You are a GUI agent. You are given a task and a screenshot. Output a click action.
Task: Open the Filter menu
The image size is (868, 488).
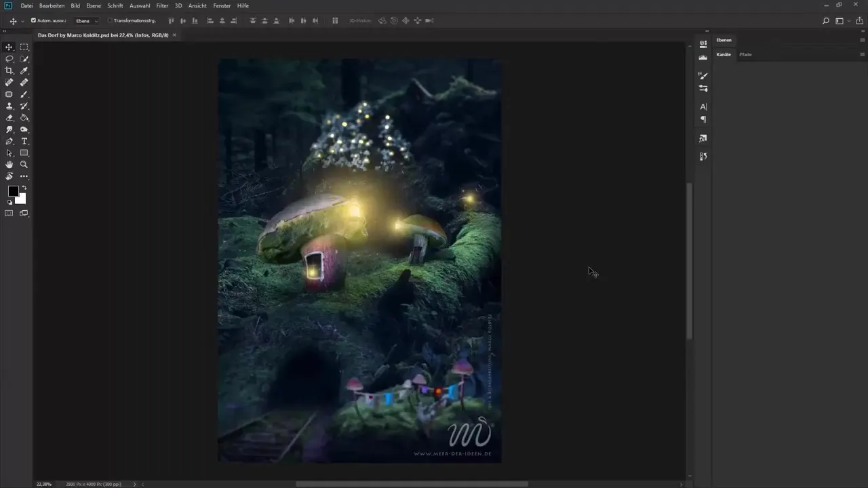[162, 5]
